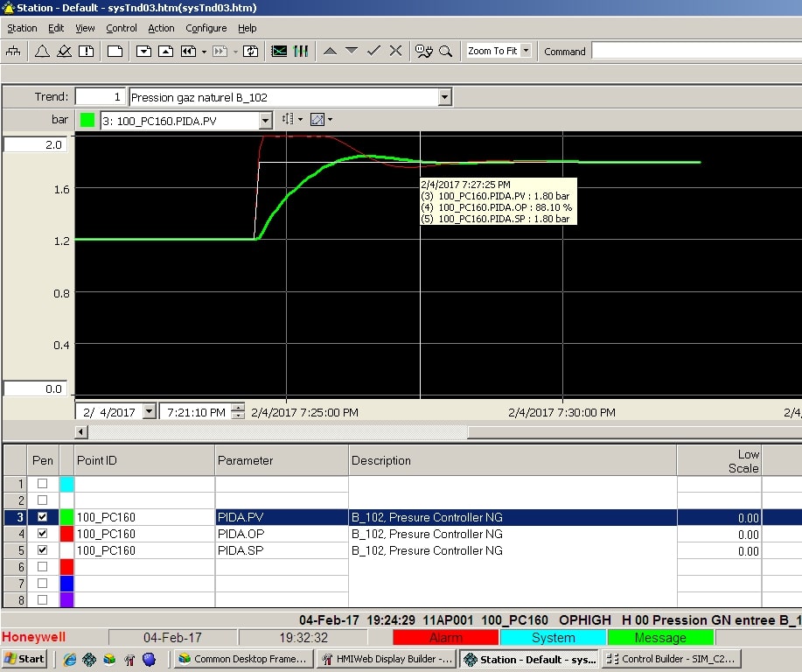The height and width of the screenshot is (672, 802).
Task: Expand the pen selector 100_PC160.PIDA.PV dropdown
Action: pos(265,120)
